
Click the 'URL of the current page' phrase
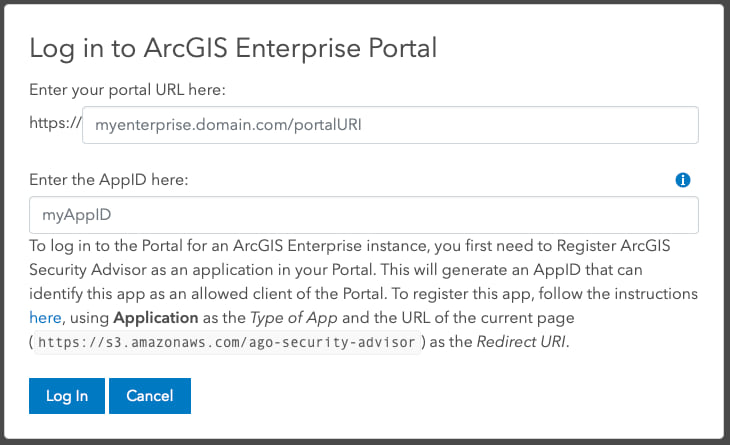coord(490,318)
